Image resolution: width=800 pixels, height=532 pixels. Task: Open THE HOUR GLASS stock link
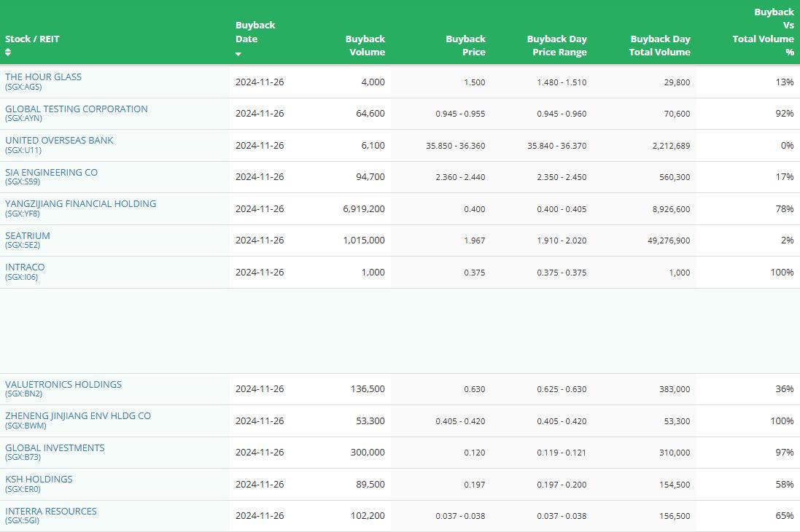pos(43,77)
